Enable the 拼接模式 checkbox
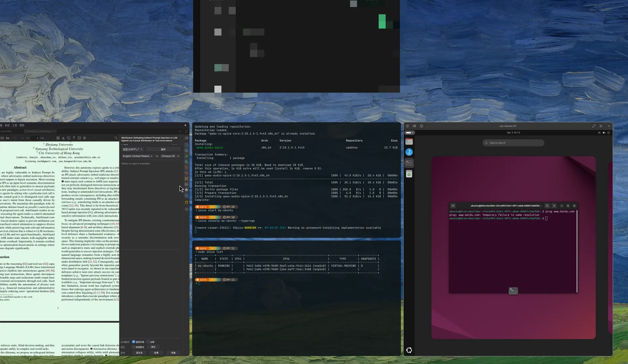 134,347
